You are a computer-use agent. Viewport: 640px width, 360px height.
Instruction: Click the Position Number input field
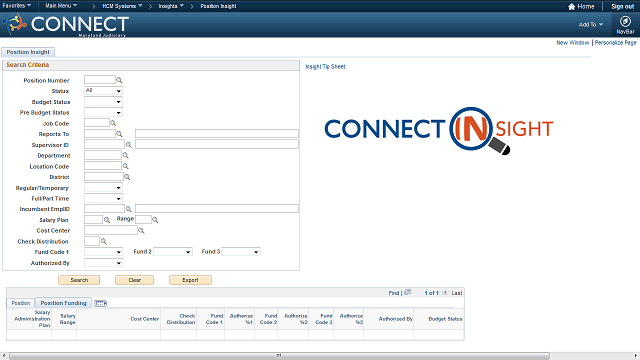(100, 80)
